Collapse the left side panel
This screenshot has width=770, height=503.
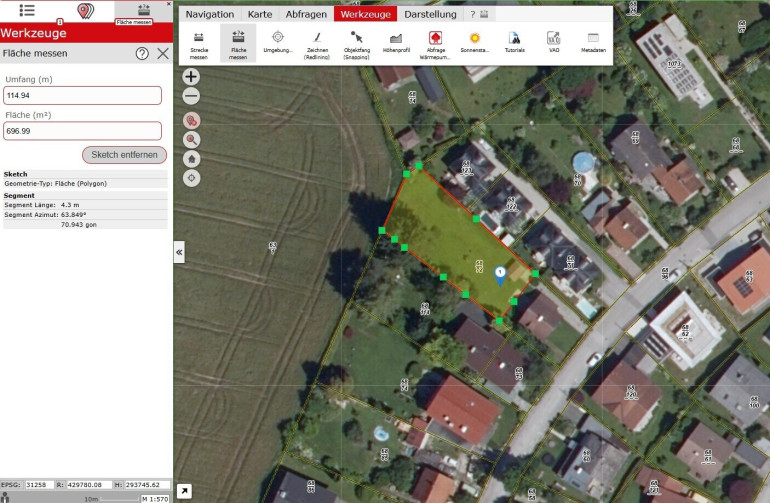(x=179, y=253)
